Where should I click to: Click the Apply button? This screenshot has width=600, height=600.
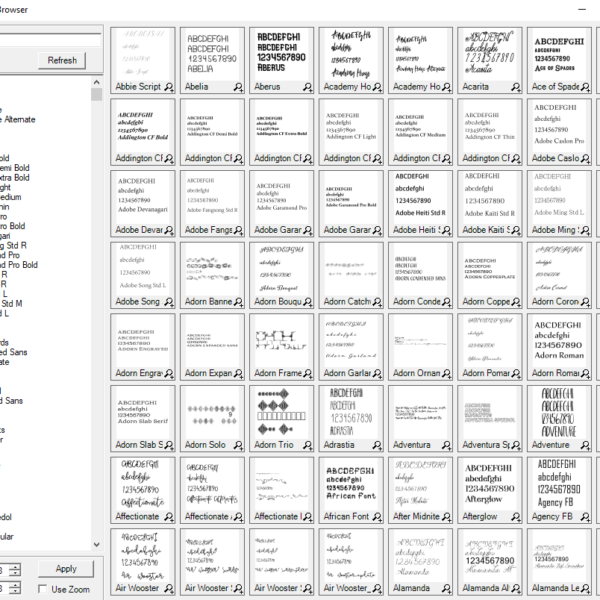(x=66, y=569)
